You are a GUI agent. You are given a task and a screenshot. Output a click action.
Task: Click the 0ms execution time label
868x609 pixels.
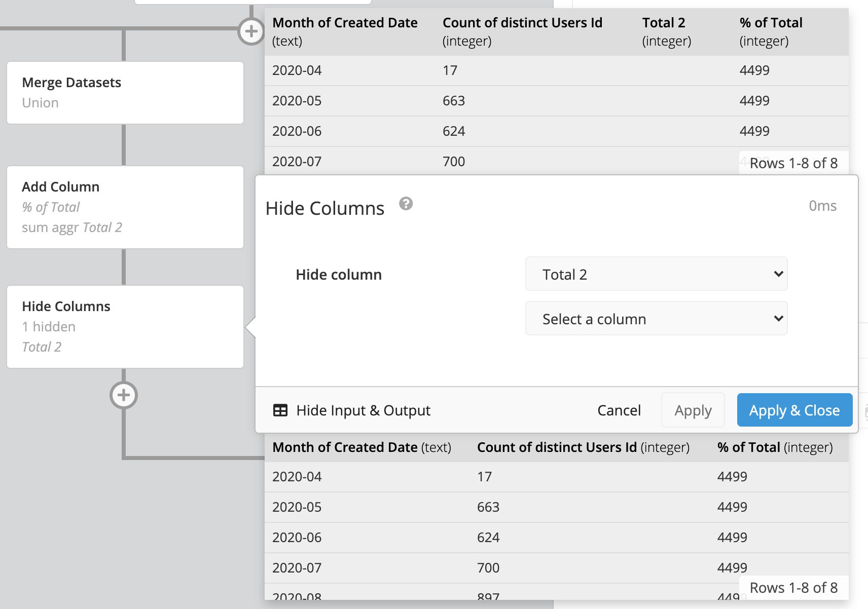point(822,206)
